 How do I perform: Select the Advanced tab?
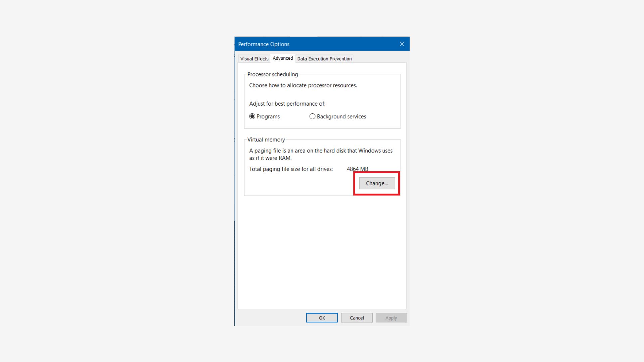[x=282, y=58]
